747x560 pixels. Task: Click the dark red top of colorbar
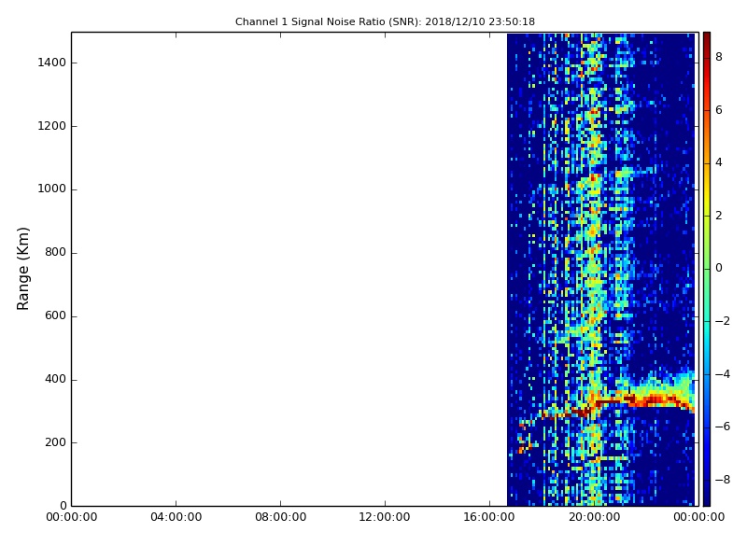(x=706, y=36)
